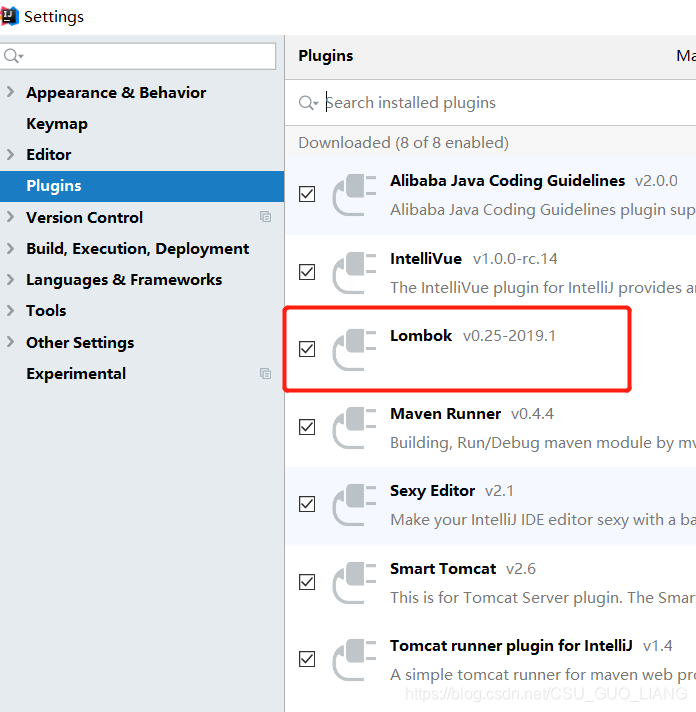This screenshot has height=712, width=696.
Task: Open the Keymap settings page
Action: click(x=57, y=124)
